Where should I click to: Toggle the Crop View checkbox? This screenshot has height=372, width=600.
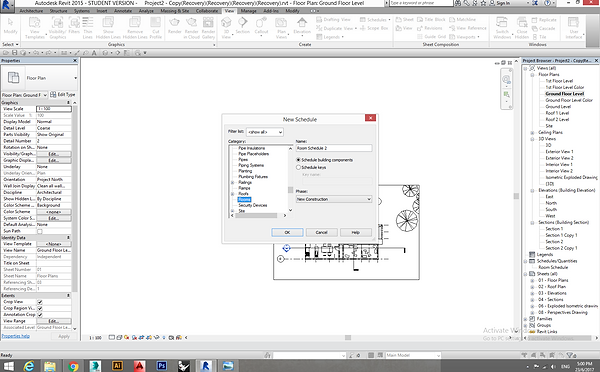pos(40,302)
